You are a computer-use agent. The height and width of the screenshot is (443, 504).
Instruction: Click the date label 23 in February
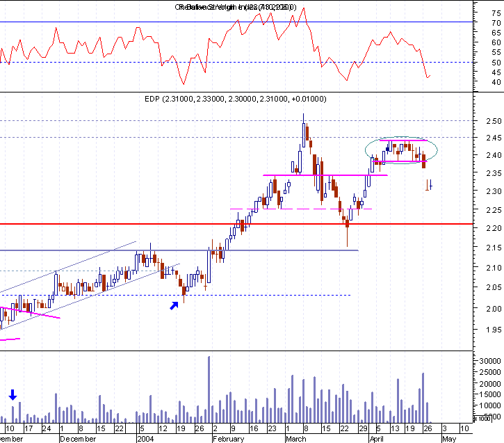272,428
